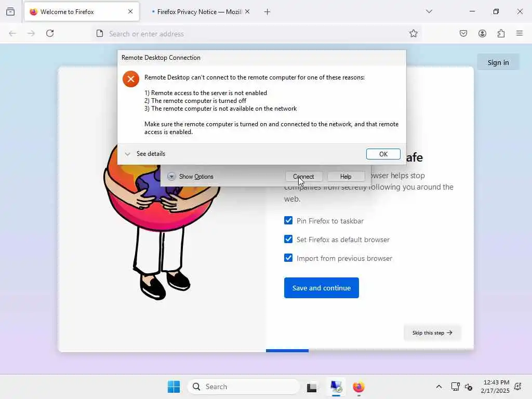
Task: Restore down the Firefox window
Action: 496,11
